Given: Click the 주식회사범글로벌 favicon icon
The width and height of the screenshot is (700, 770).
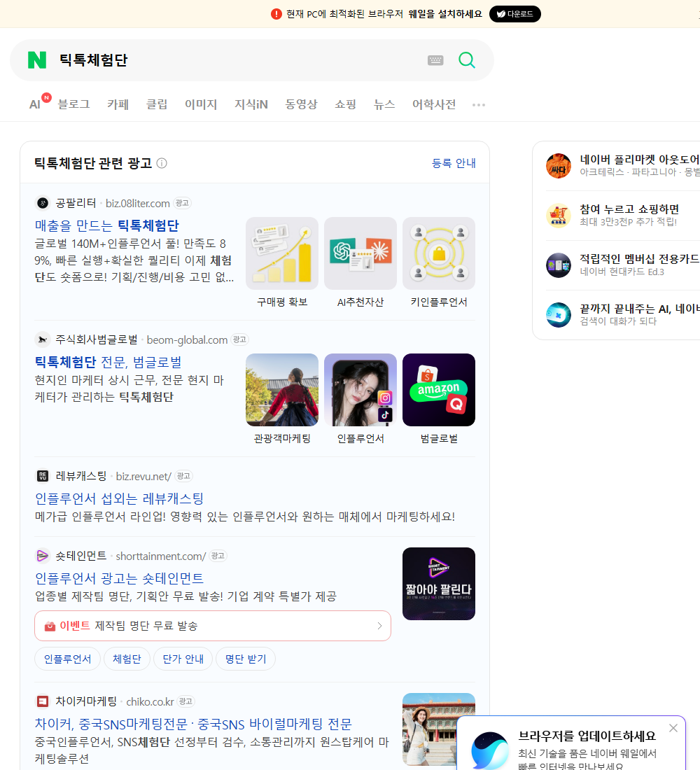Looking at the screenshot, I should point(43,339).
